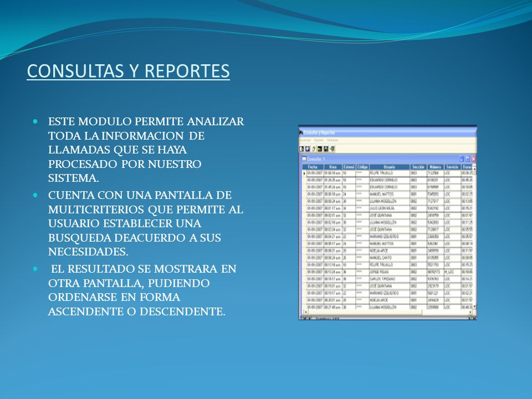The width and height of the screenshot is (532, 399).
Task: Click the dark floppy disk toolbar icon
Action: 326,149
